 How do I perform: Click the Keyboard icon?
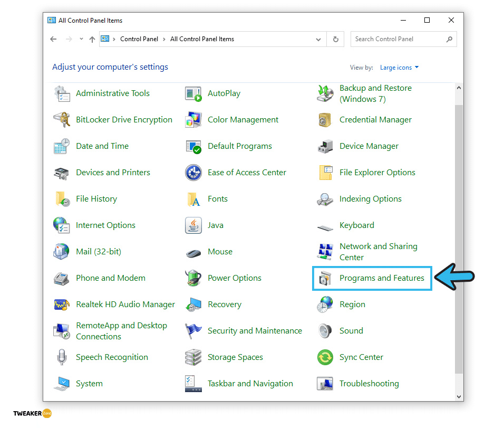click(325, 228)
